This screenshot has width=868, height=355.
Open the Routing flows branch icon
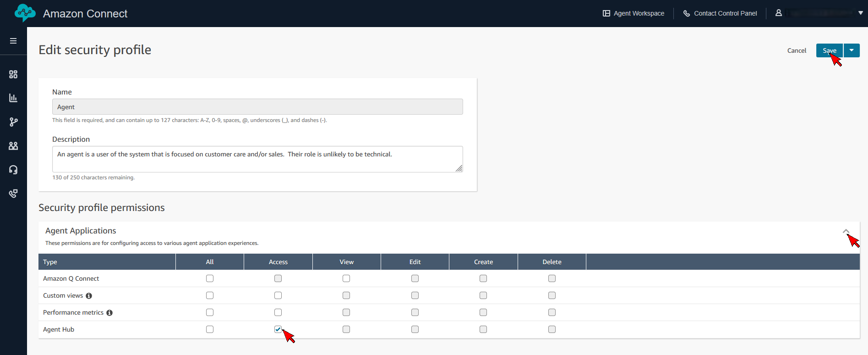click(13, 122)
